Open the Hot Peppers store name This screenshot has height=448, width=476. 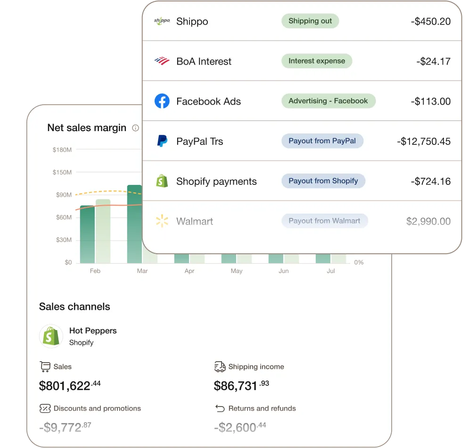(93, 331)
